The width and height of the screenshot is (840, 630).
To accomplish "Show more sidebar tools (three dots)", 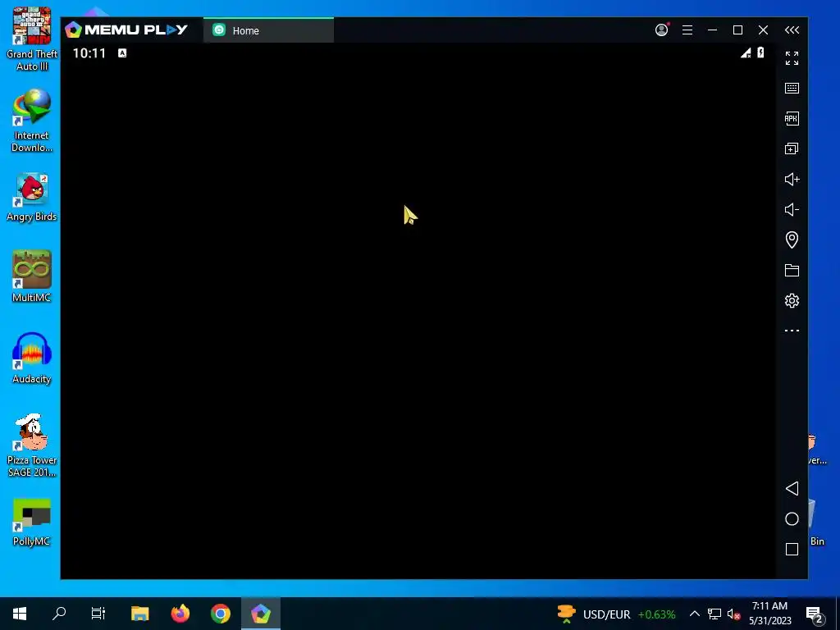I will [x=792, y=331].
